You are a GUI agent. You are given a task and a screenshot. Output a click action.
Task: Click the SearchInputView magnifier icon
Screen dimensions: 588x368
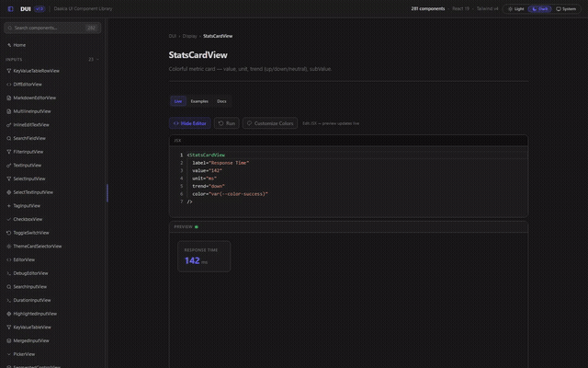click(x=9, y=287)
